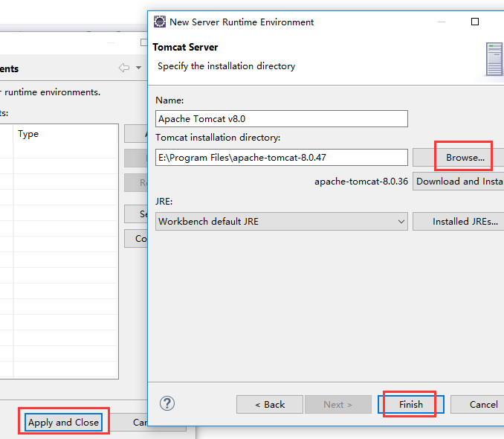This screenshot has height=439, width=504.
Task: Minimize the New Server Runtime Environment dialog
Action: pos(442,22)
